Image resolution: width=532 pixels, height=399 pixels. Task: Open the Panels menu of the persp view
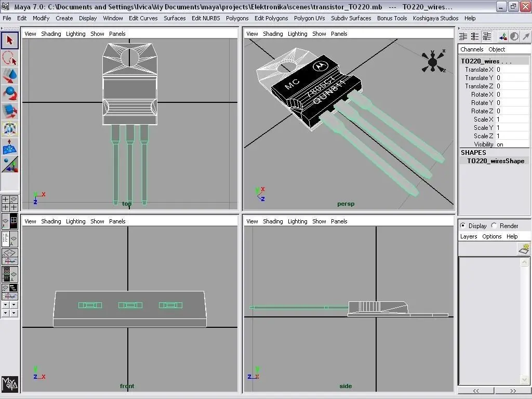click(339, 34)
